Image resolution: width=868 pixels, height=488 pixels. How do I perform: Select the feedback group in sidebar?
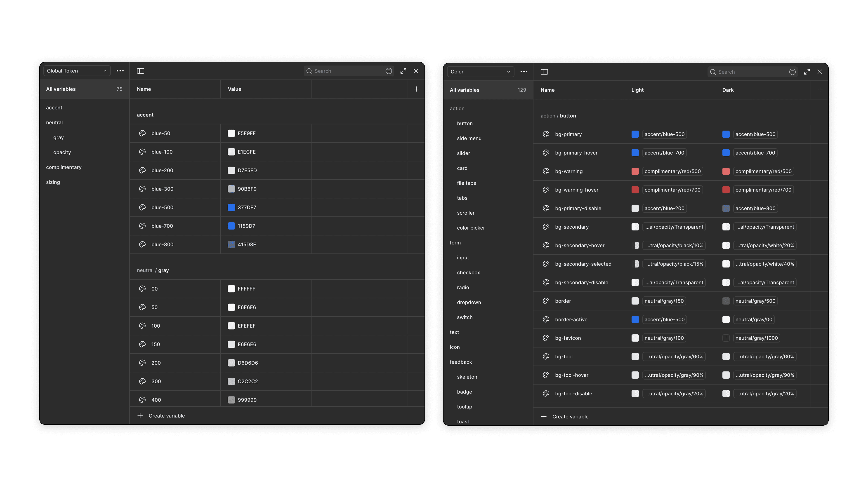pos(461,362)
